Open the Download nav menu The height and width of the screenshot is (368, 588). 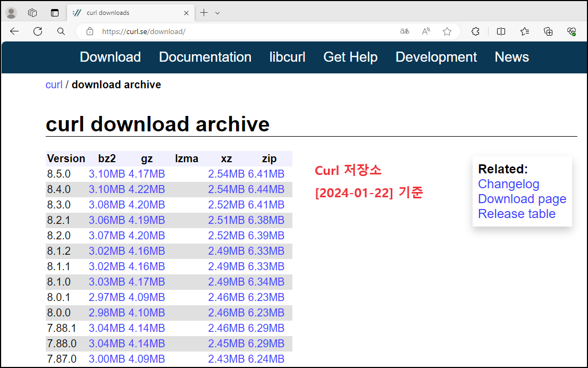tap(110, 57)
